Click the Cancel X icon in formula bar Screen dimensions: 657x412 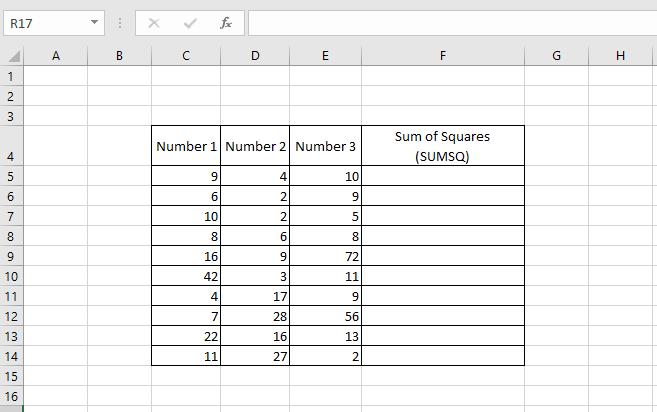(x=154, y=23)
